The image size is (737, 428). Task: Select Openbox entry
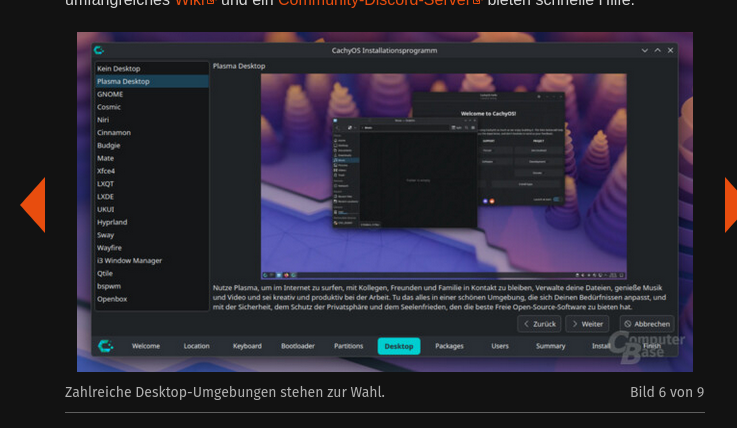[152, 299]
